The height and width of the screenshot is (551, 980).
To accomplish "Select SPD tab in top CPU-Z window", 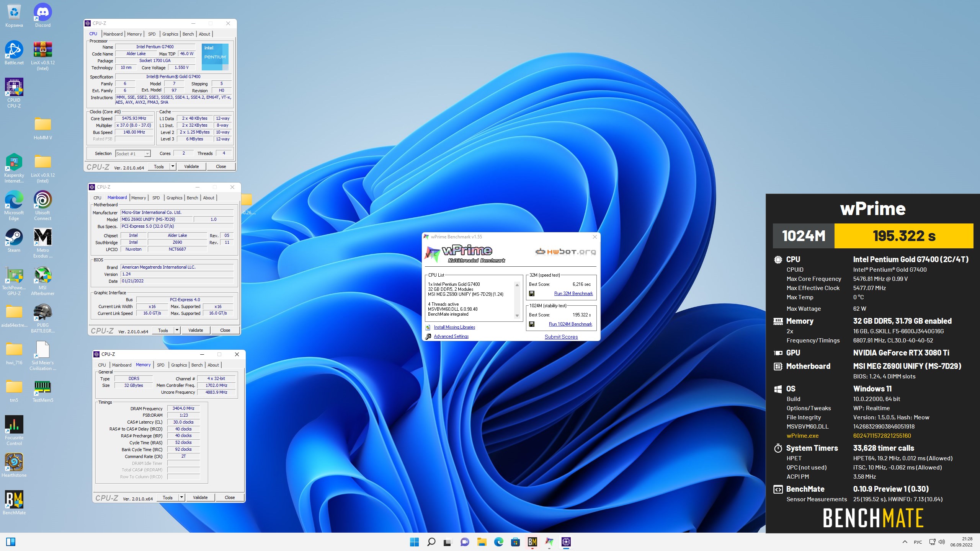I will pyautogui.click(x=152, y=34).
